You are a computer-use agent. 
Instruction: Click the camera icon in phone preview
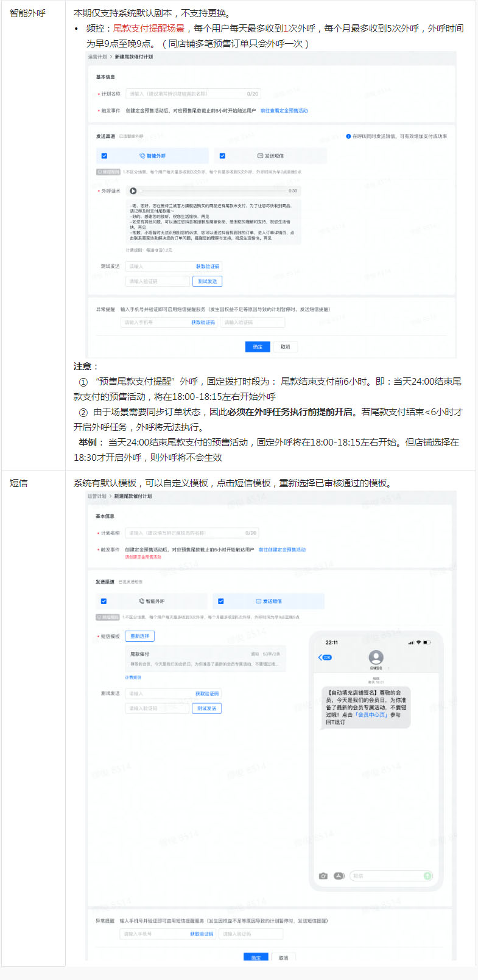click(x=323, y=876)
